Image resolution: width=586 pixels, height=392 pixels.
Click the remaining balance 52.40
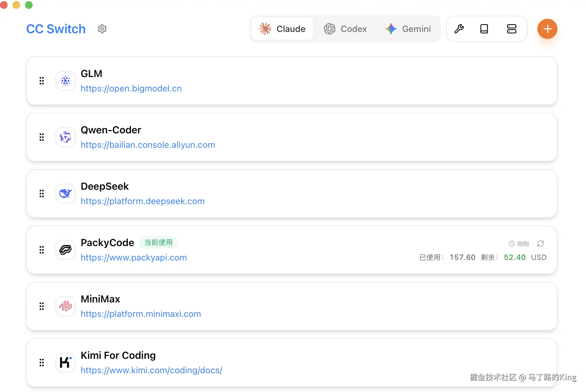pos(515,257)
